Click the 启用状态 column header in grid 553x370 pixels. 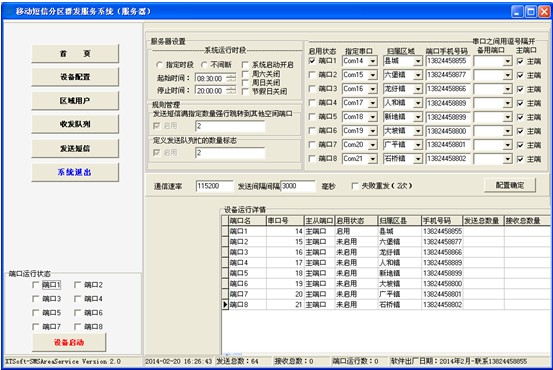356,221
